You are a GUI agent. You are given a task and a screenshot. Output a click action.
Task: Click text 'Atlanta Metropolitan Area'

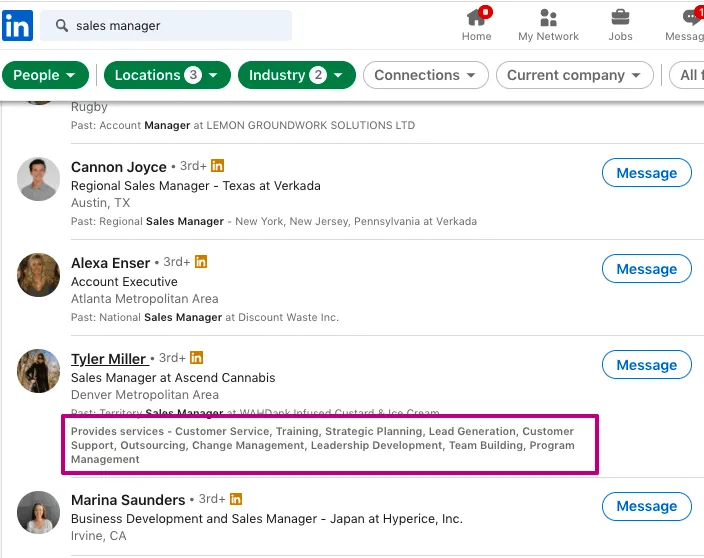click(x=145, y=299)
